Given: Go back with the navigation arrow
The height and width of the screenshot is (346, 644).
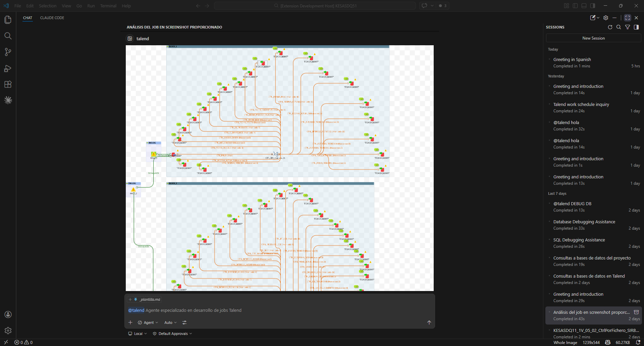Looking at the screenshot, I should point(198,6).
